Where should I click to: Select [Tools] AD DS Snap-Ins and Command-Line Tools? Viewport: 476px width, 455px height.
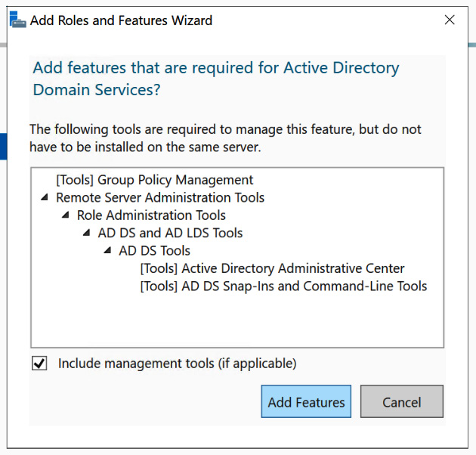[x=283, y=286]
